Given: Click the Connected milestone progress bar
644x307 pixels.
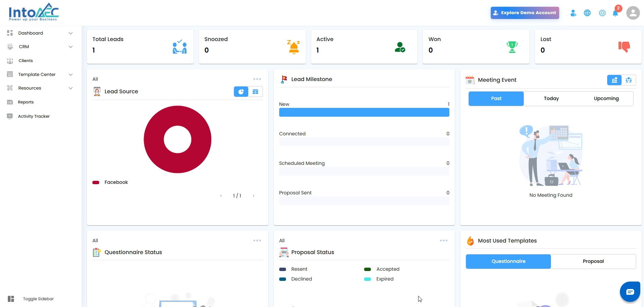Looking at the screenshot, I should point(364,142).
